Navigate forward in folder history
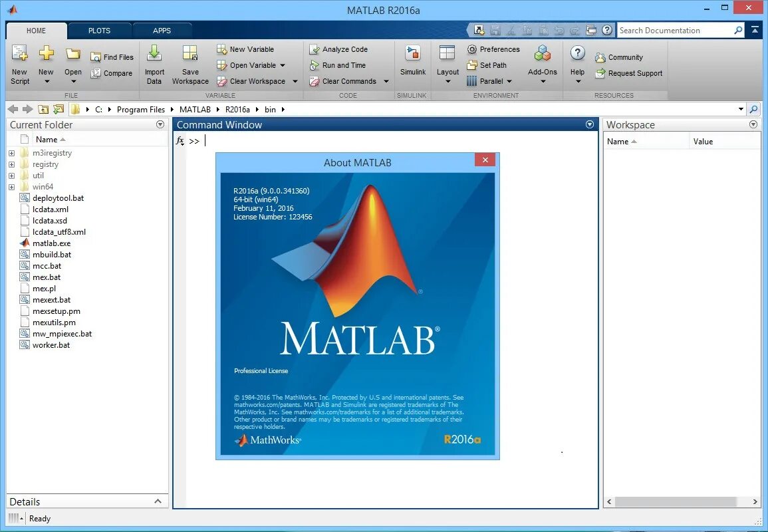The width and height of the screenshot is (768, 532). [x=28, y=109]
